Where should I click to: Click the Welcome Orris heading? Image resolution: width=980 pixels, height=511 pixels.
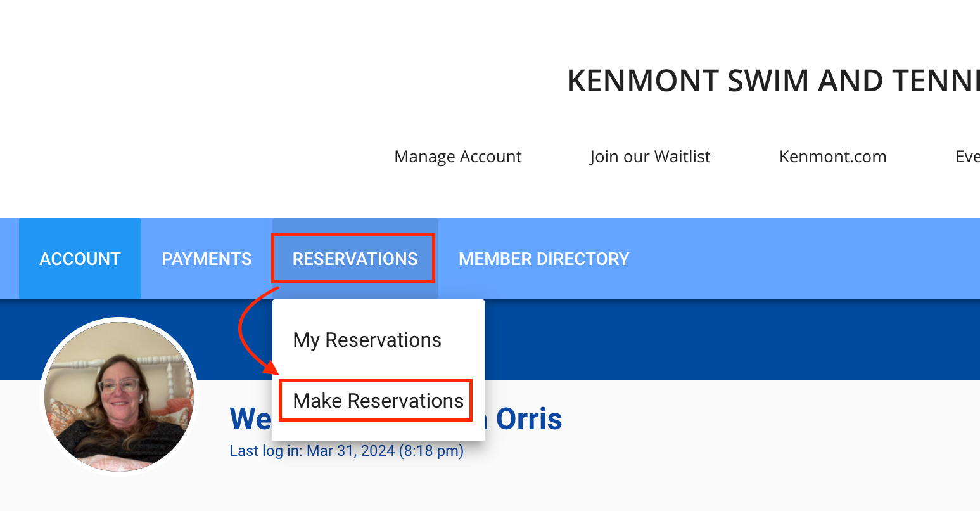(x=393, y=418)
